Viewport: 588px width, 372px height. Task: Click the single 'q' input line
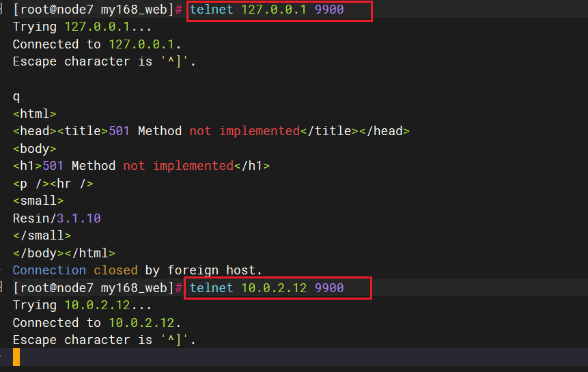click(x=16, y=96)
